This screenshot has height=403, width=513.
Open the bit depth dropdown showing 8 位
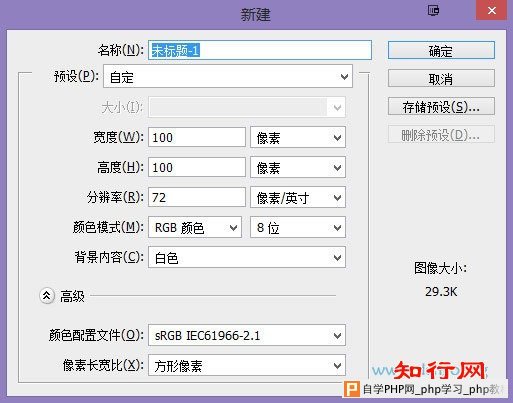pyautogui.click(x=298, y=227)
